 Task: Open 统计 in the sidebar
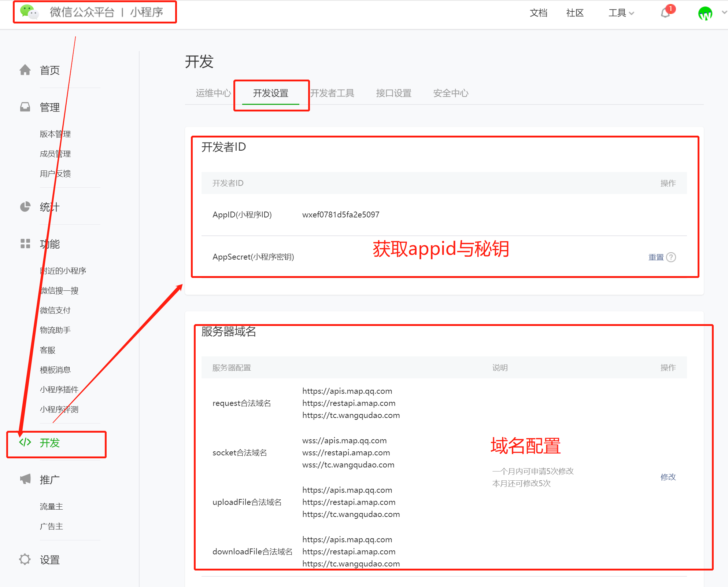(50, 207)
